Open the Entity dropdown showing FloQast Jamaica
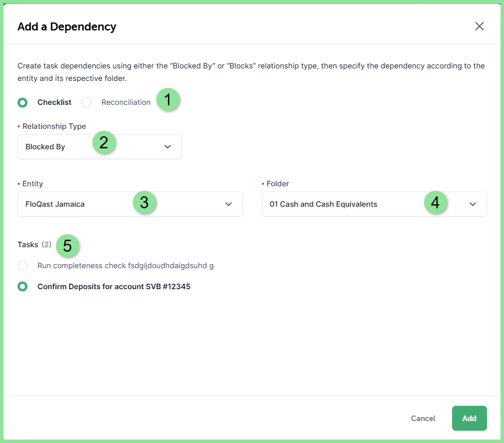This screenshot has width=504, height=443. point(130,204)
